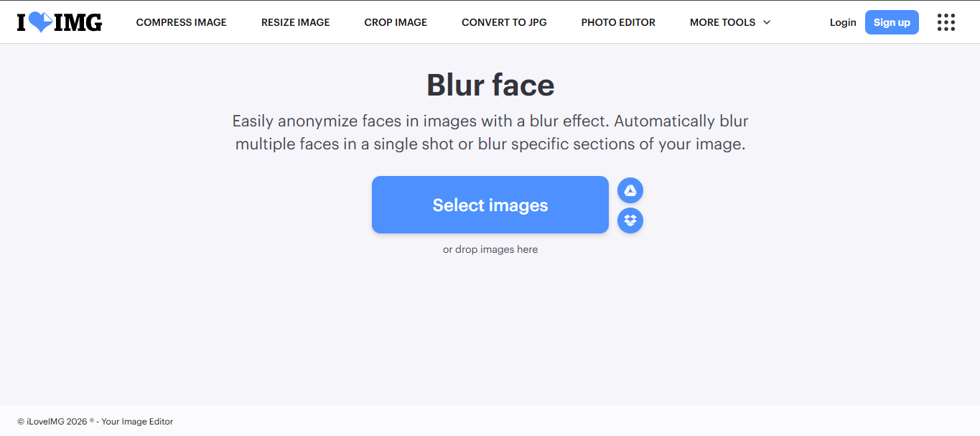Open the Resize Image tool
980x436 pixels.
(x=295, y=22)
